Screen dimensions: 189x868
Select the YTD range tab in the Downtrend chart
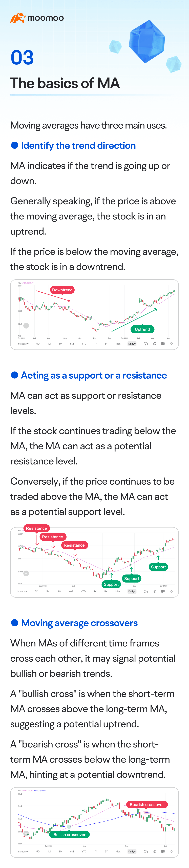pyautogui.click(x=84, y=344)
